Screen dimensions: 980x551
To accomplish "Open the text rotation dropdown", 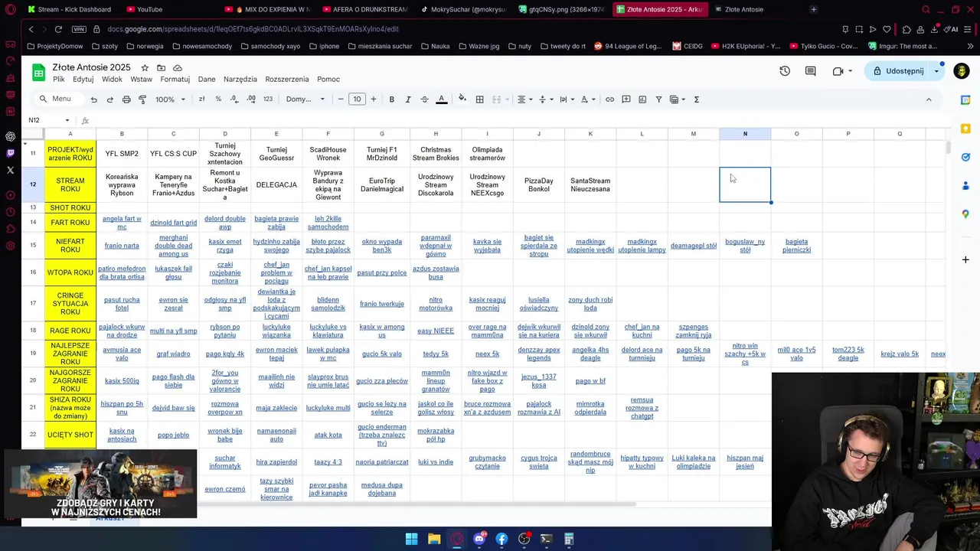I will click(587, 99).
